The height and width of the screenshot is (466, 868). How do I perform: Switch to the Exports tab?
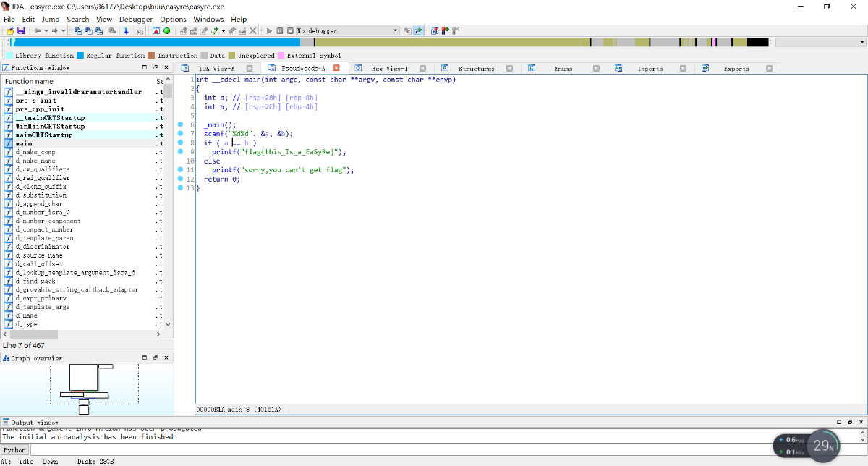736,69
